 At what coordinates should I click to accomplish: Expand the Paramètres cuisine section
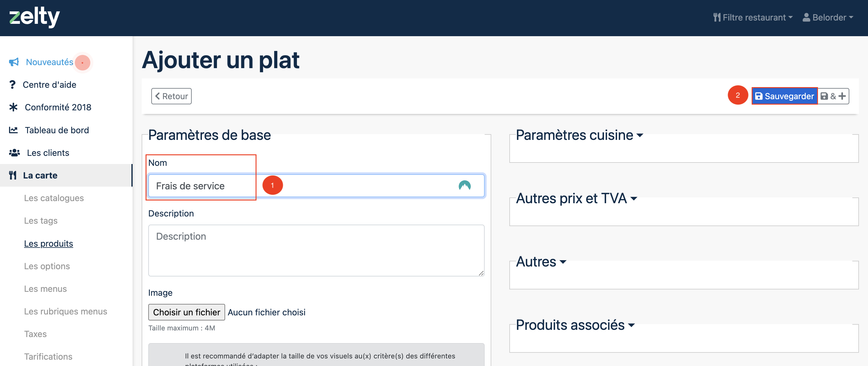(x=579, y=135)
